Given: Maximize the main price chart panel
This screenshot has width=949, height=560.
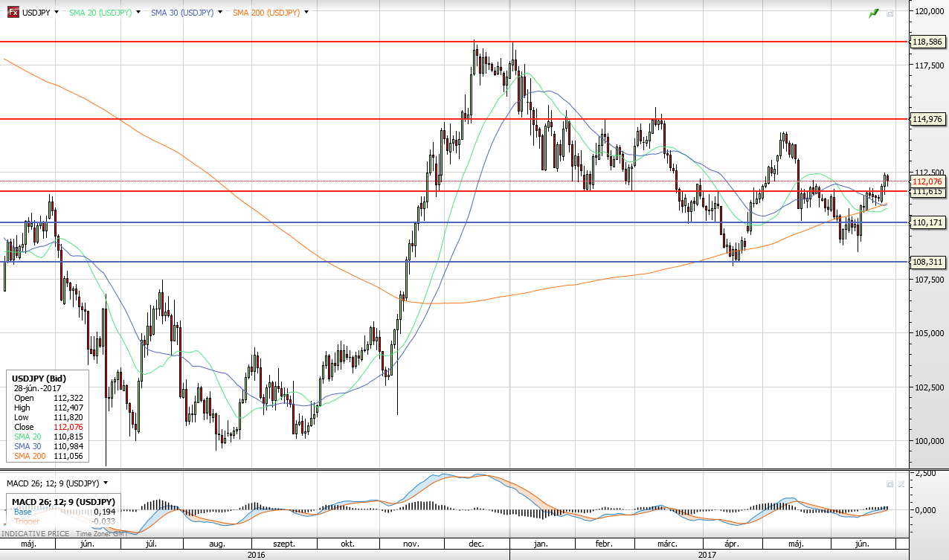Looking at the screenshot, I should click(x=890, y=13).
